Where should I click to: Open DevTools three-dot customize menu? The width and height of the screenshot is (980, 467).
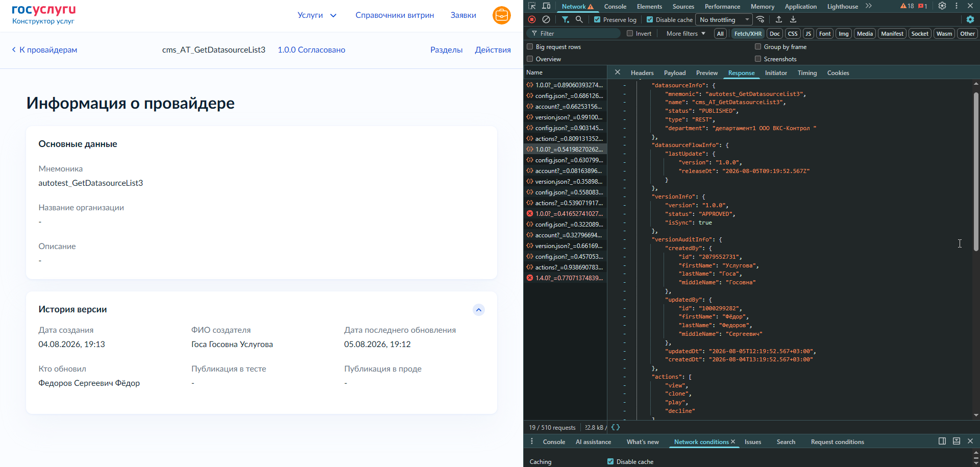pyautogui.click(x=957, y=6)
